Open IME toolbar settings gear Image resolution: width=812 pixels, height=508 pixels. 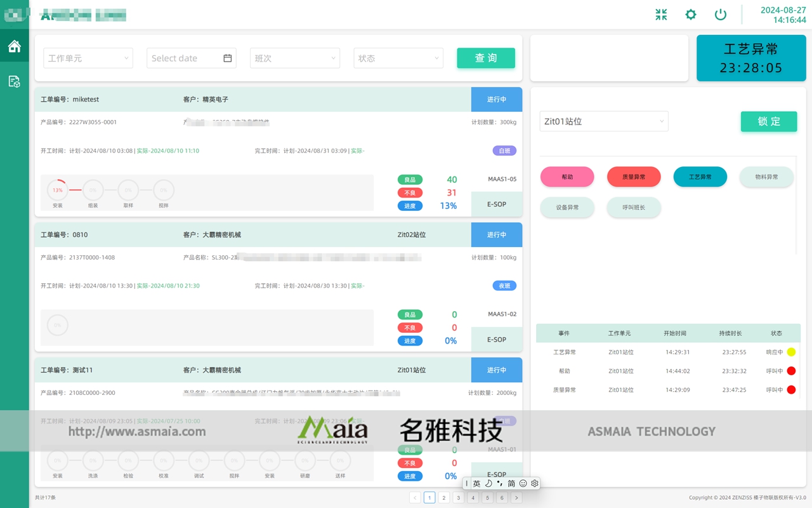click(x=535, y=483)
